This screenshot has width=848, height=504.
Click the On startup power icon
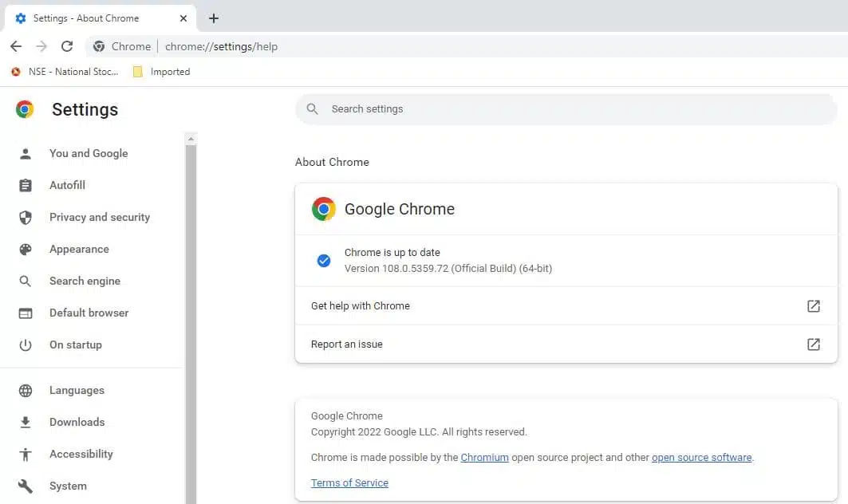click(26, 345)
